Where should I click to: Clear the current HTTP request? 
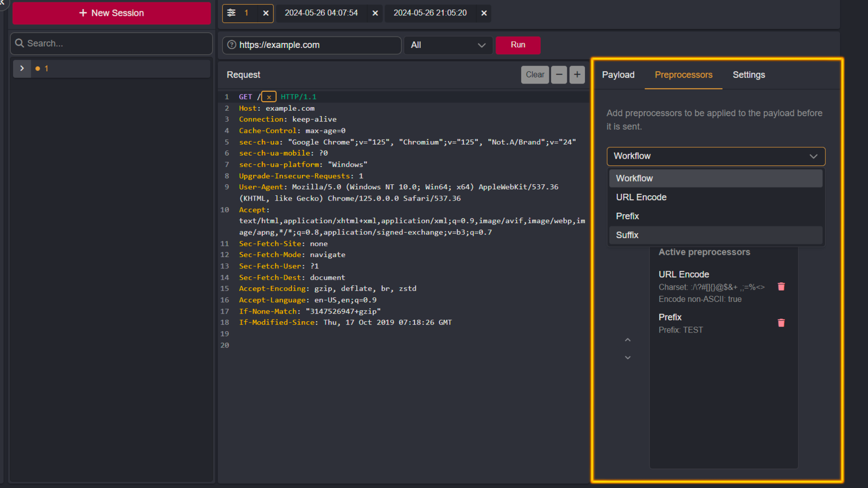(535, 74)
